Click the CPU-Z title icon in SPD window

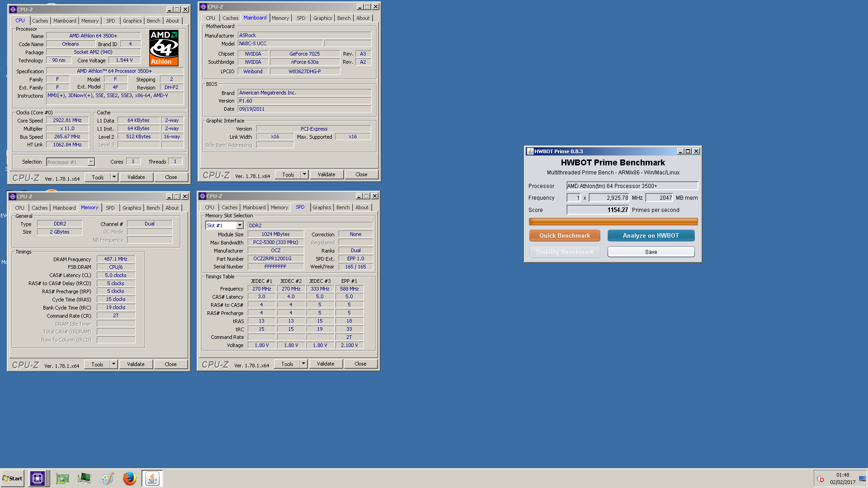tap(203, 196)
